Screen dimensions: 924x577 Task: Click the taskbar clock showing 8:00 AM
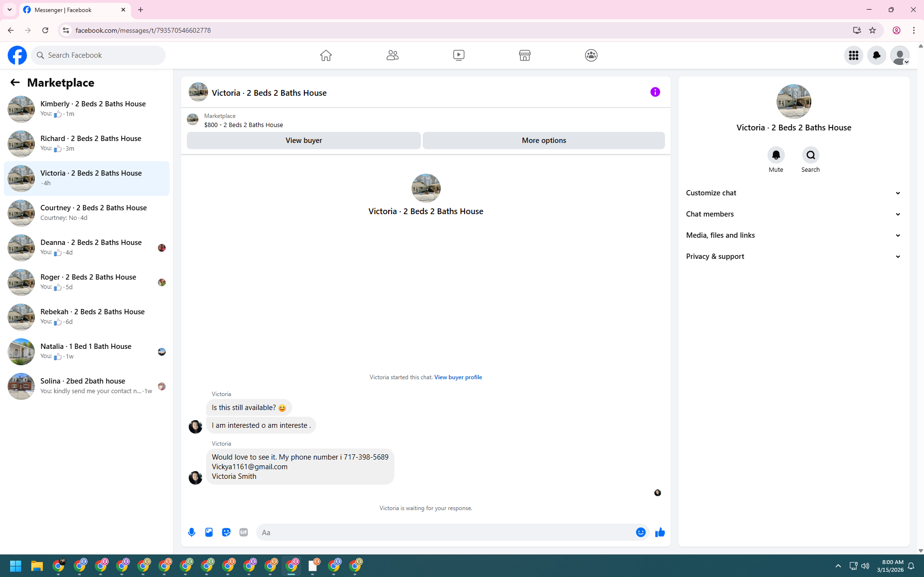(x=890, y=566)
